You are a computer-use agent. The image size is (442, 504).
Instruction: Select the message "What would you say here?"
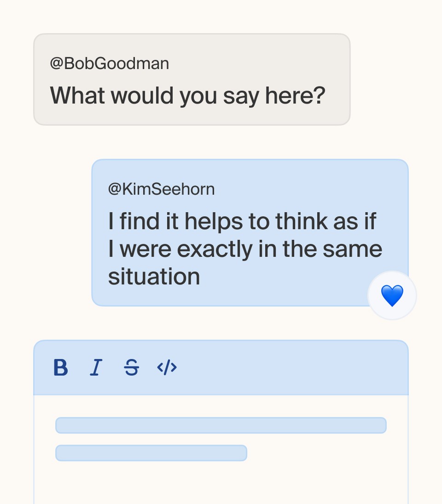[x=187, y=96]
